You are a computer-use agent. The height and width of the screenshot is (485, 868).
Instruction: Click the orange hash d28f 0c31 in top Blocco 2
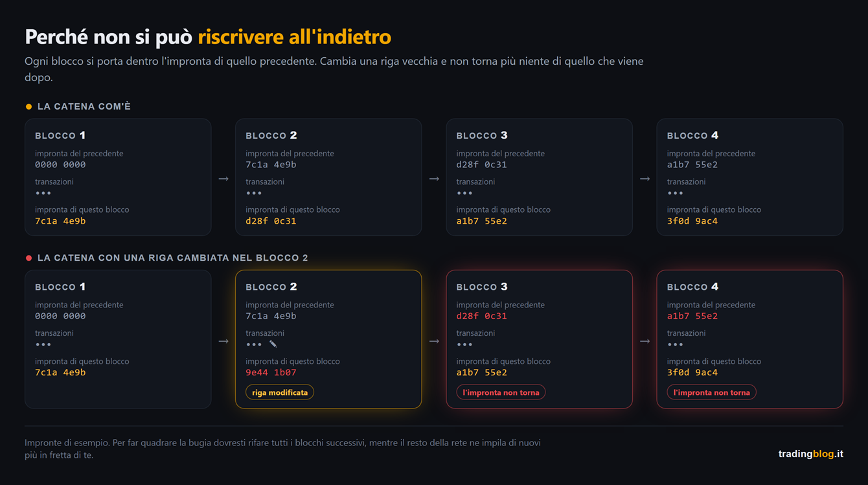[x=271, y=221]
